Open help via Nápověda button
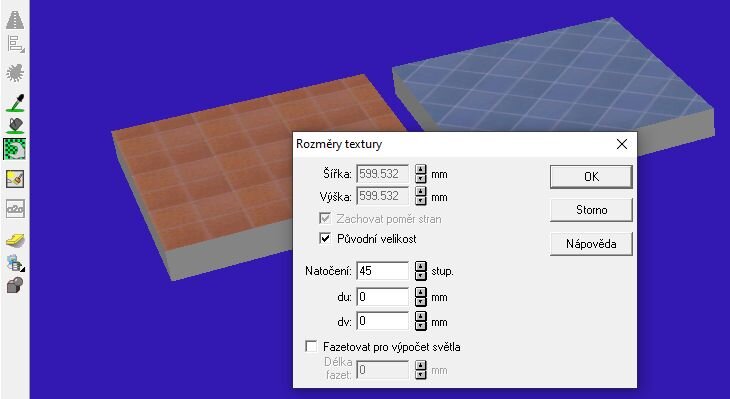This screenshot has height=399, width=730. (x=591, y=244)
